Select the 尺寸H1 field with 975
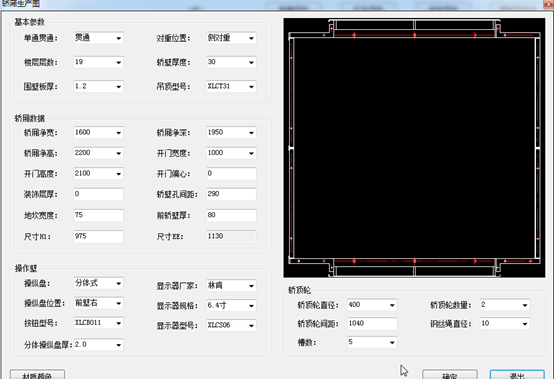This screenshot has width=554, height=379. pos(98,236)
